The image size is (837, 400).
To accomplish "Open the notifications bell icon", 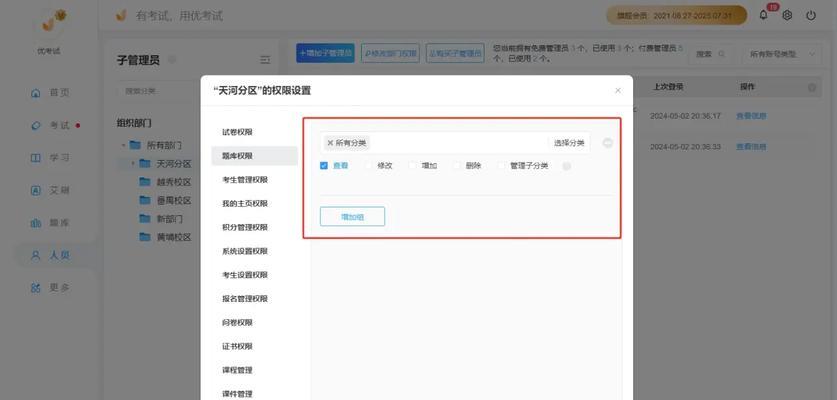I will click(763, 15).
